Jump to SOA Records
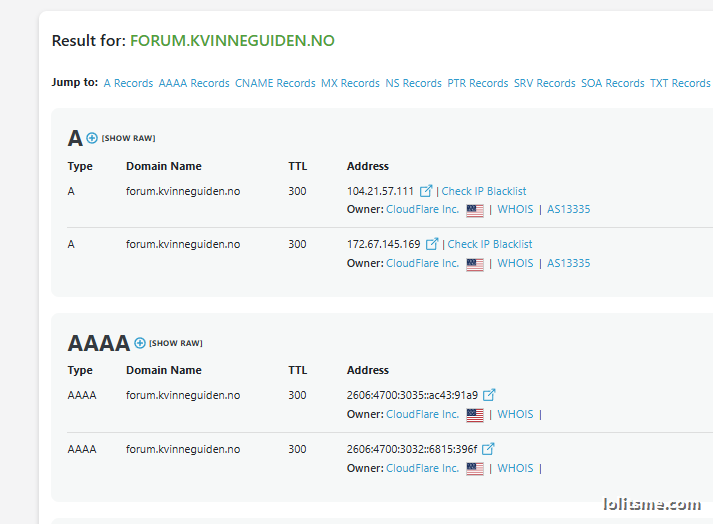Screen dimensions: 713x524 613,83
